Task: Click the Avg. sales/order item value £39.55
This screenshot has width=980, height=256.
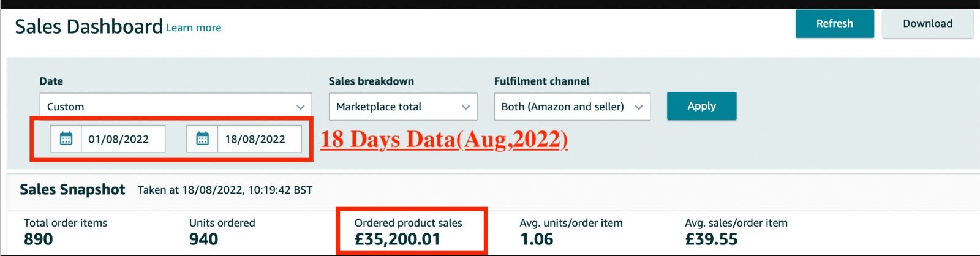Action: pyautogui.click(x=711, y=239)
